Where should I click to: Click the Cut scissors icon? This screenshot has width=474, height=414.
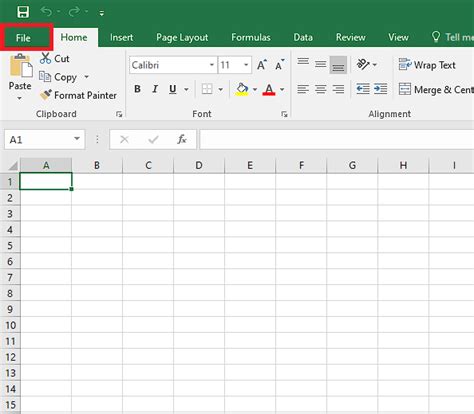(x=45, y=58)
